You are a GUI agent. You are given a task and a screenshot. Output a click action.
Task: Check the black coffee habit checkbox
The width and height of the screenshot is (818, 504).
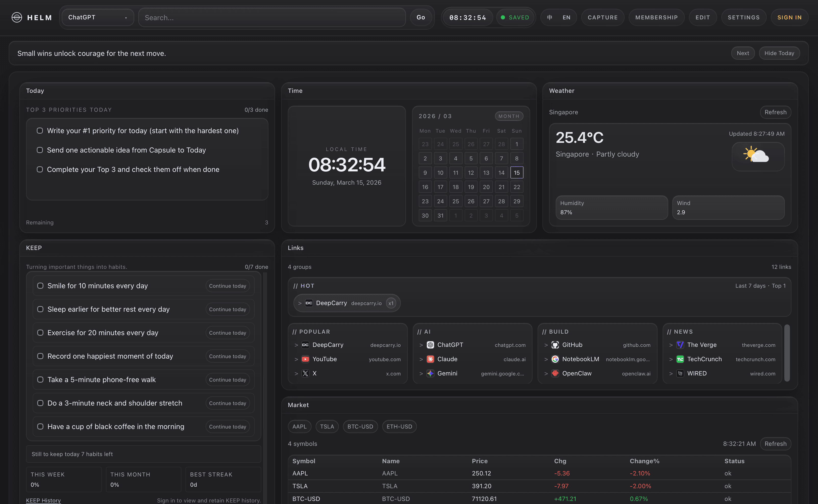(40, 426)
